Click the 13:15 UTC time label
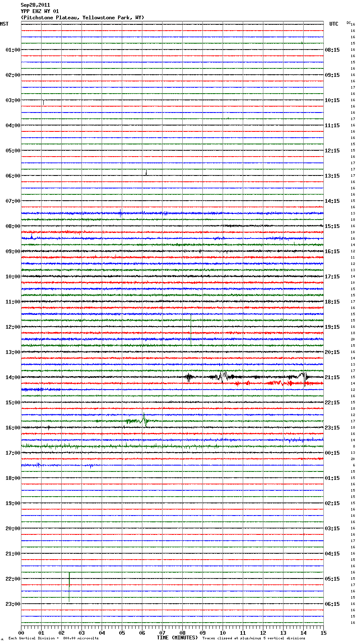This screenshot has height=644, width=357. pos(332,176)
